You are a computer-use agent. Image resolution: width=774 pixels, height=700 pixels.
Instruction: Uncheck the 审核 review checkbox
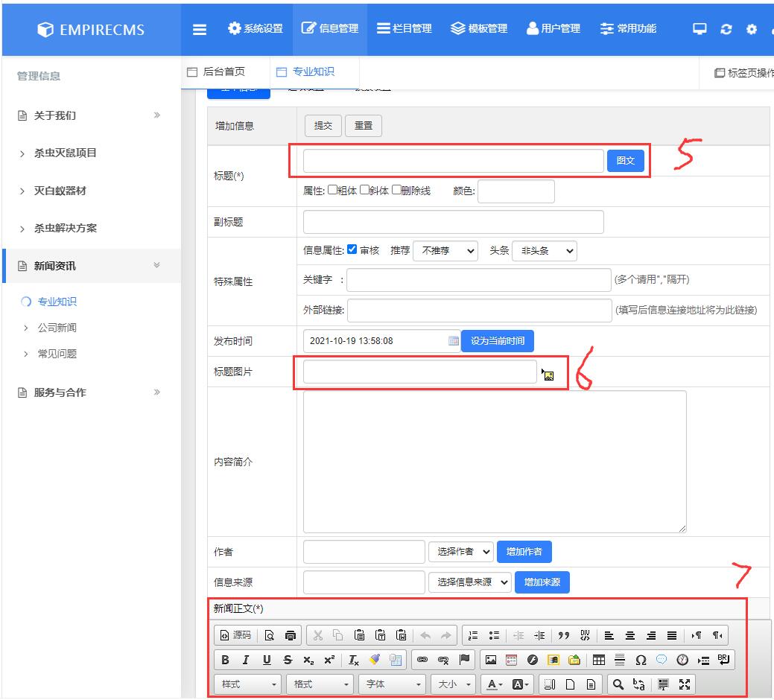coord(350,250)
